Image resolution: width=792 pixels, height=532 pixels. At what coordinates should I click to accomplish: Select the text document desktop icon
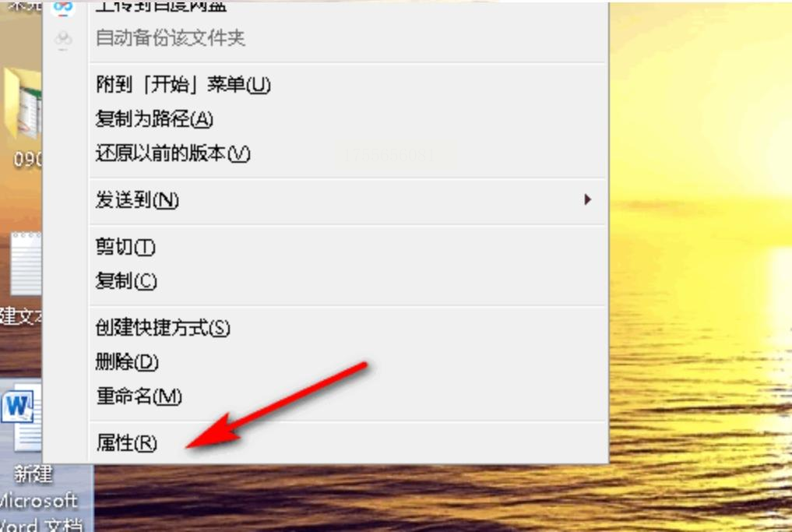26,264
